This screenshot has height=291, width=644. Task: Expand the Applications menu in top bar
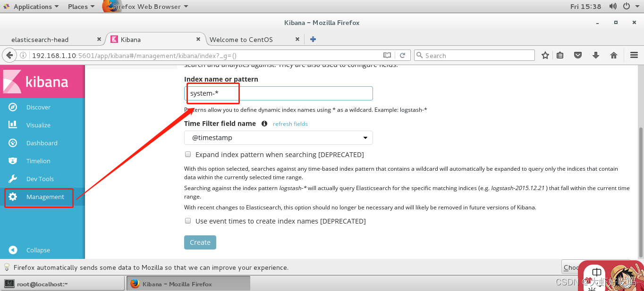pos(32,7)
